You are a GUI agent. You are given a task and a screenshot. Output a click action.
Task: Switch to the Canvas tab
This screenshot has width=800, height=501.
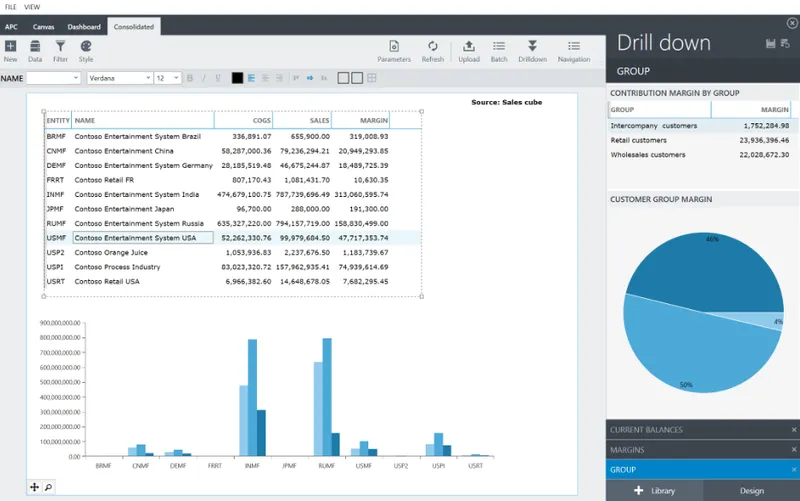[x=43, y=27]
